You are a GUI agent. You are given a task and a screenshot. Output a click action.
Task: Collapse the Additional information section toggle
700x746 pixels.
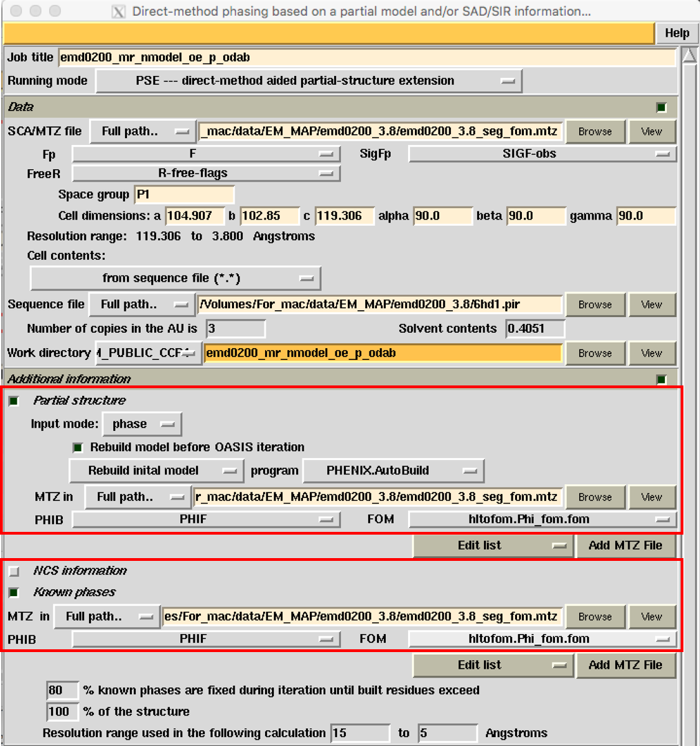[x=661, y=379]
